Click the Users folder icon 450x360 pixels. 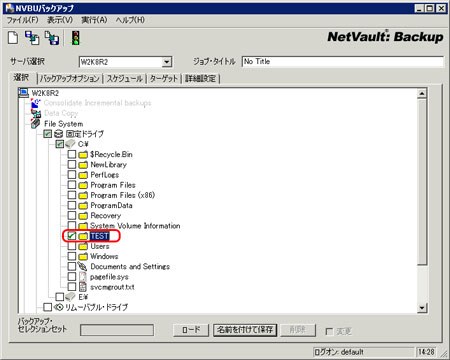[x=83, y=246]
